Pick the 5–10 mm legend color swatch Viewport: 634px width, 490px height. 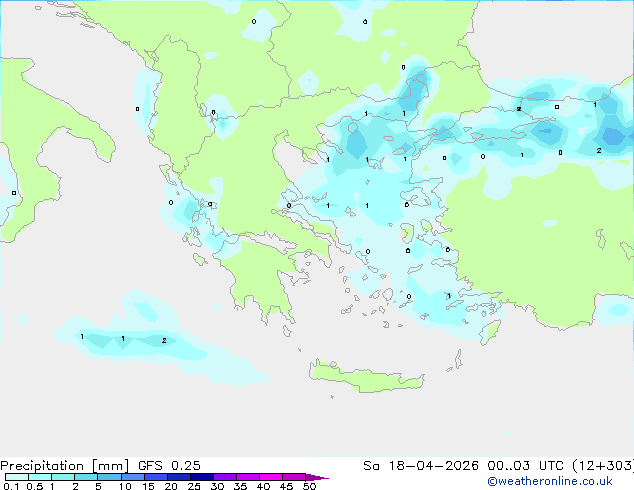(109, 477)
